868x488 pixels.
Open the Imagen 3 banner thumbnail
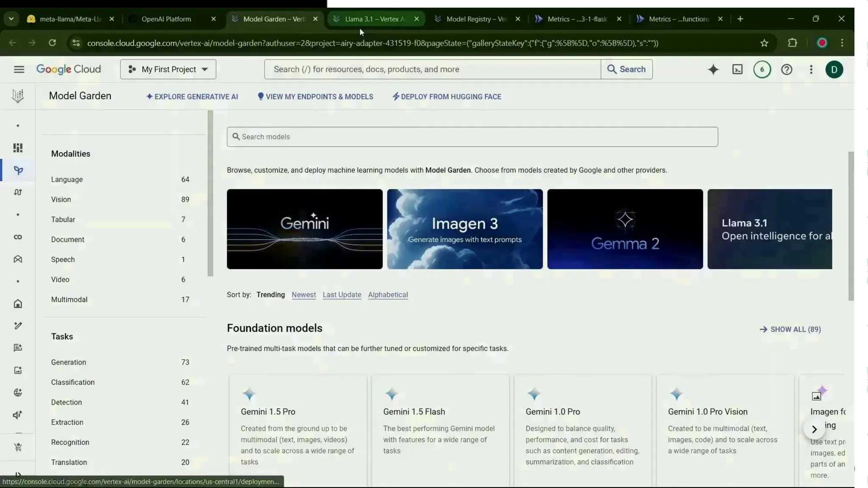pyautogui.click(x=465, y=229)
